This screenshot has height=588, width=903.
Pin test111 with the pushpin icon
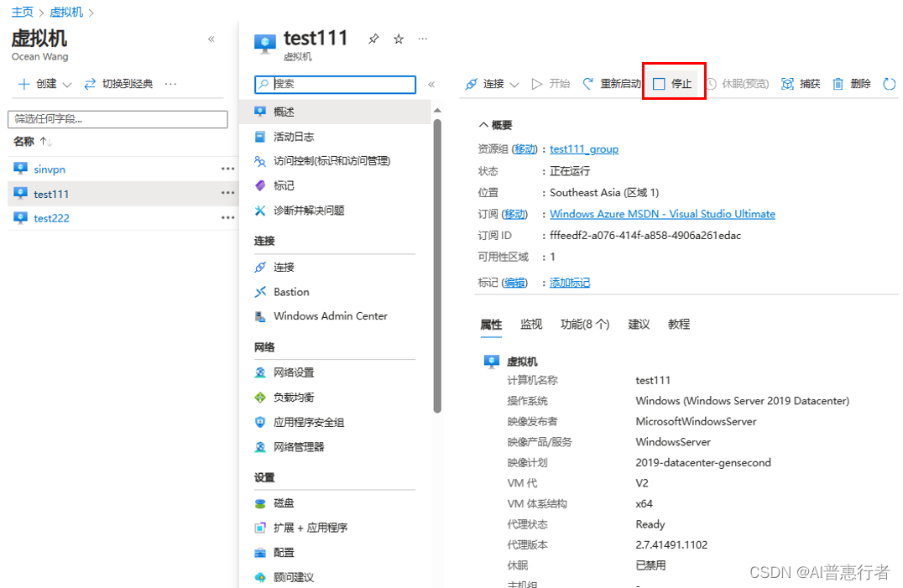[x=374, y=39]
